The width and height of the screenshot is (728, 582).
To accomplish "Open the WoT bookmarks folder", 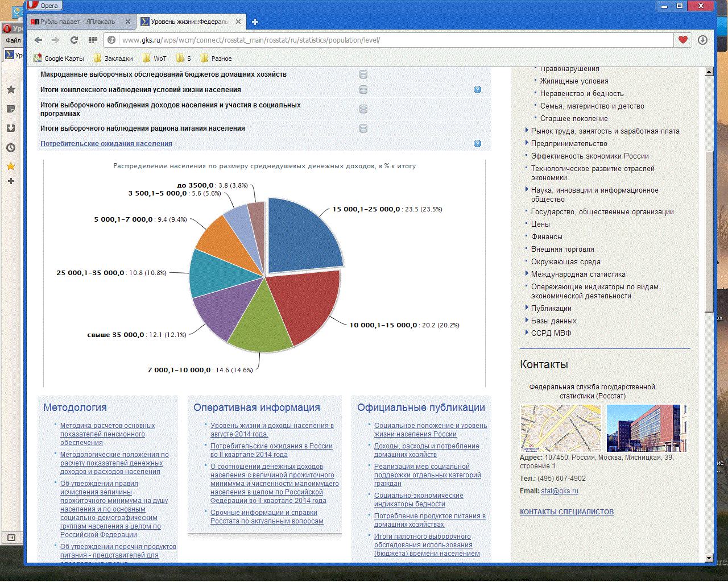I will 155,58.
